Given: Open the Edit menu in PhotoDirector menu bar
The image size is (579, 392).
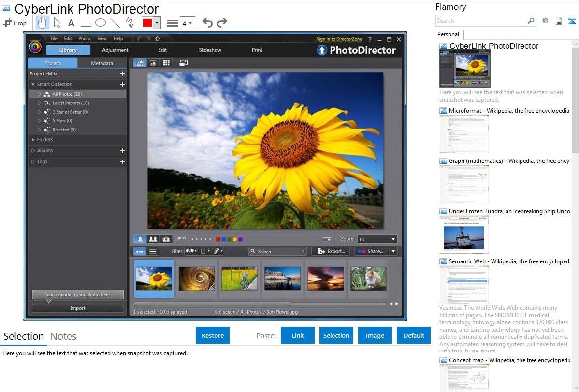Looking at the screenshot, I should click(68, 38).
